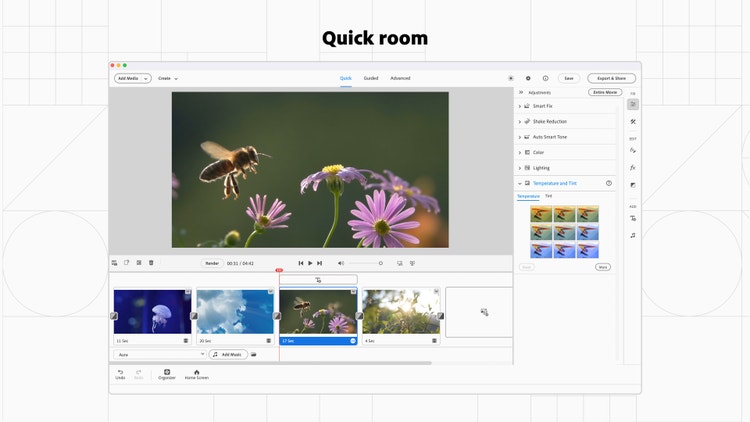Skip to the next clip
Image resolution: width=750 pixels, height=422 pixels.
pyautogui.click(x=320, y=263)
